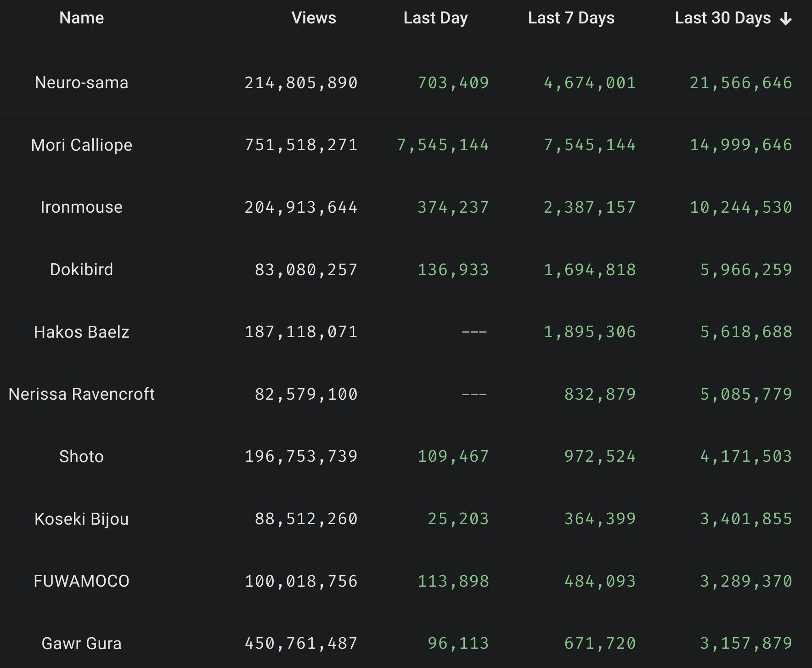Image resolution: width=812 pixels, height=668 pixels.
Task: Sort by the Last Day column header
Action: pos(435,18)
